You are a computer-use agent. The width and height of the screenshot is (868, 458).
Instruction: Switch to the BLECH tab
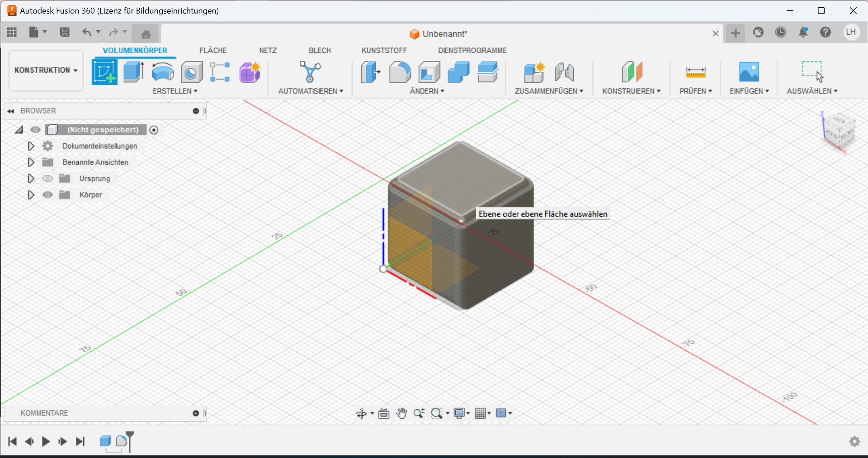pyautogui.click(x=320, y=51)
